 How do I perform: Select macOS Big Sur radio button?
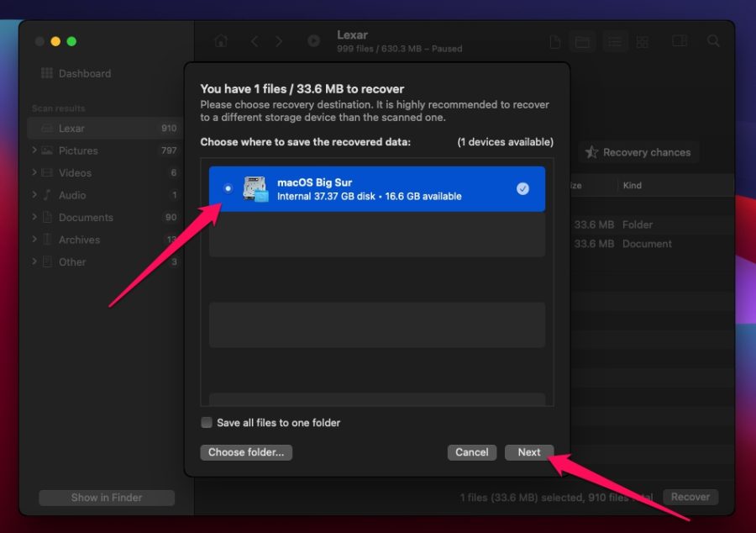(x=228, y=188)
